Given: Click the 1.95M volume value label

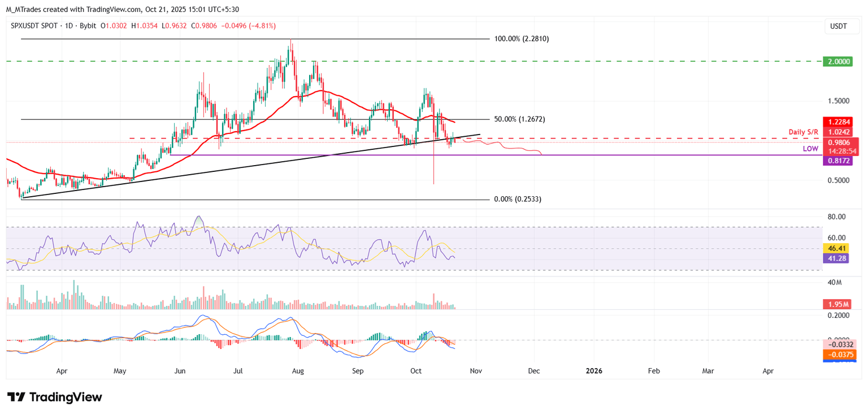Looking at the screenshot, I should click(837, 305).
